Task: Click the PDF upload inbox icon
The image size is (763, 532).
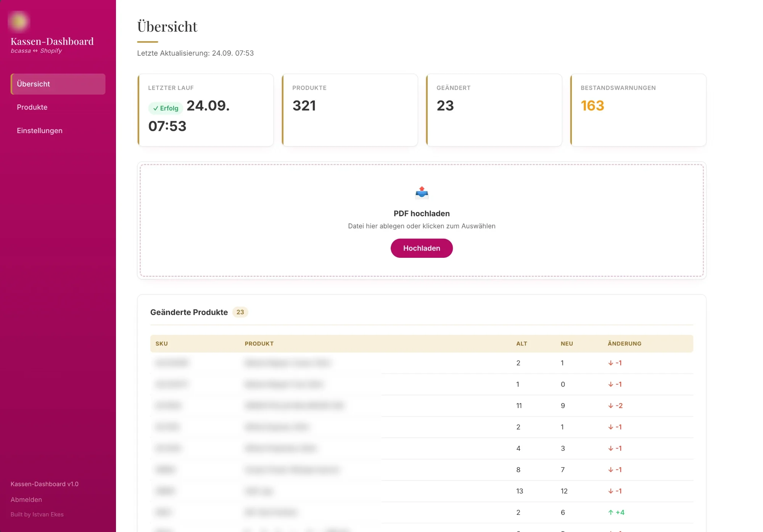Action: [422, 193]
